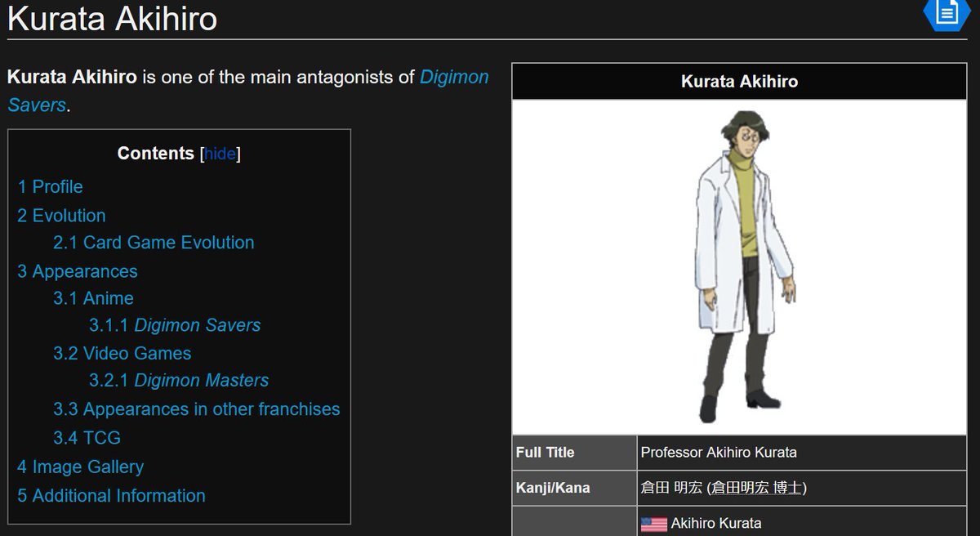Viewport: 980px width, 536px height.
Task: Click the Full Title row label
Action: click(x=545, y=453)
